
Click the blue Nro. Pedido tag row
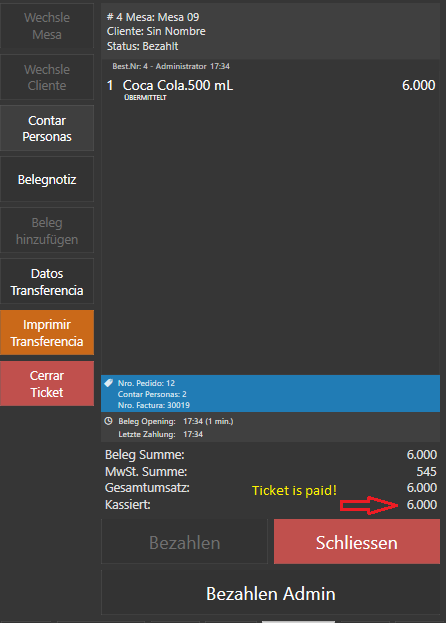coord(270,394)
